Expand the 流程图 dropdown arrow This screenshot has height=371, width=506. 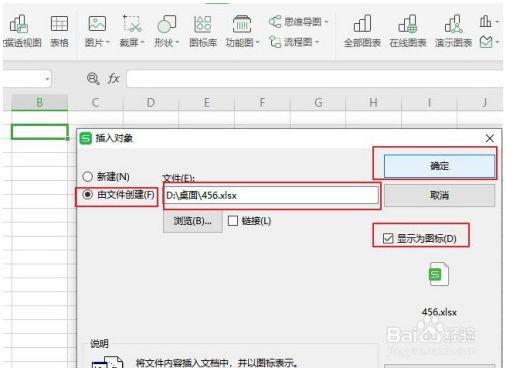pyautogui.click(x=317, y=42)
